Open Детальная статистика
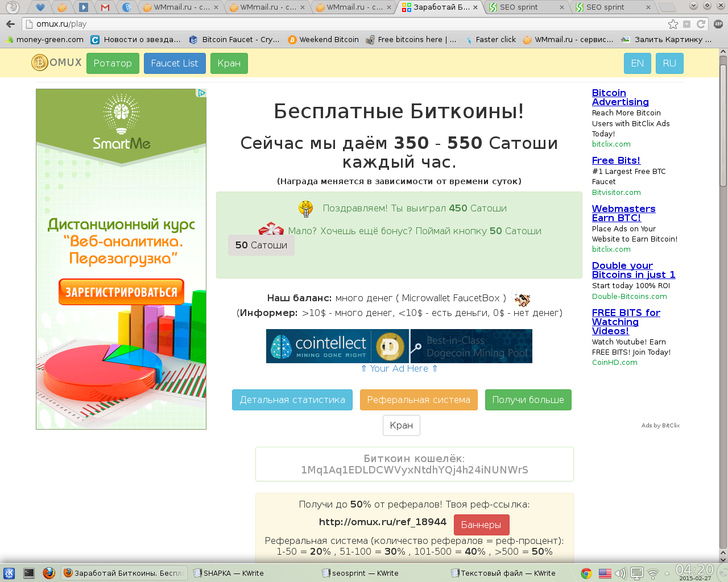Viewport: 728px width, 582px height. pyautogui.click(x=292, y=400)
